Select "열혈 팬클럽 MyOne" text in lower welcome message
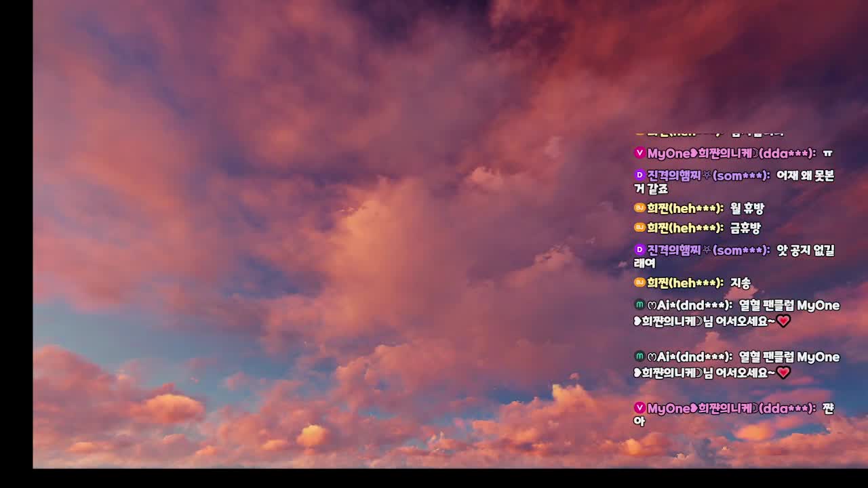Image resolution: width=868 pixels, height=488 pixels. coord(789,357)
